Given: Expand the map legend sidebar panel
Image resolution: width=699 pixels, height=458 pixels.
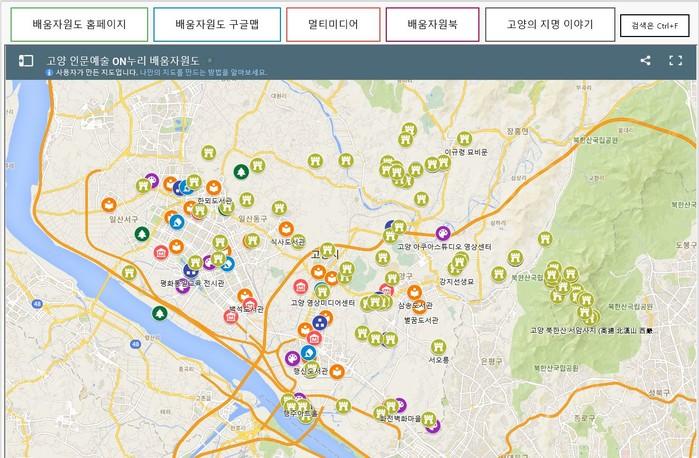Looking at the screenshot, I should [24, 61].
